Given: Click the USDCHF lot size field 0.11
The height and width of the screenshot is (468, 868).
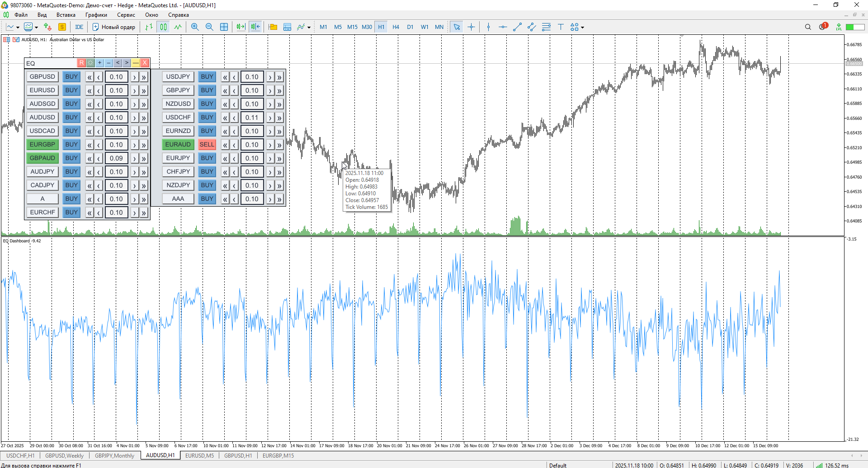Looking at the screenshot, I should coord(252,118).
